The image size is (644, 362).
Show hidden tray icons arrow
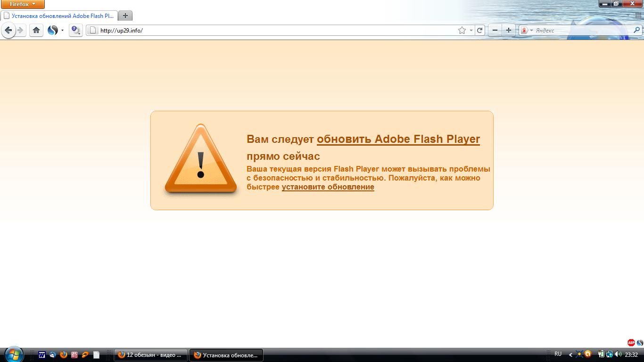tap(571, 354)
